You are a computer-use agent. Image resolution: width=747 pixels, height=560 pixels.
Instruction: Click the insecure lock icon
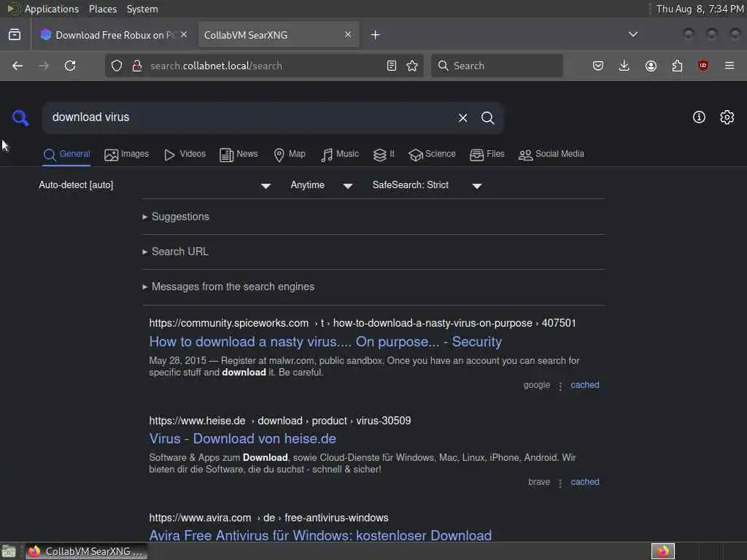coord(136,66)
